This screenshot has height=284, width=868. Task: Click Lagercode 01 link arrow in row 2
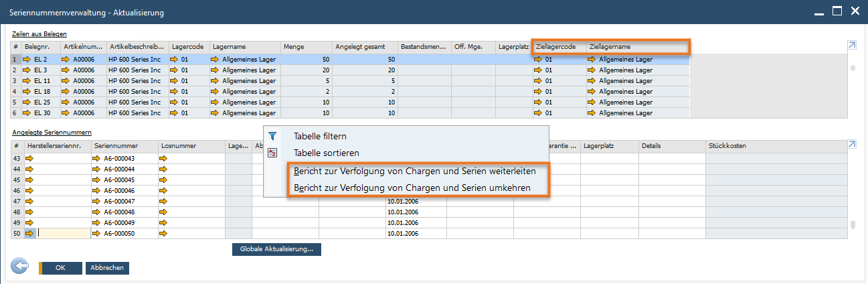[174, 70]
